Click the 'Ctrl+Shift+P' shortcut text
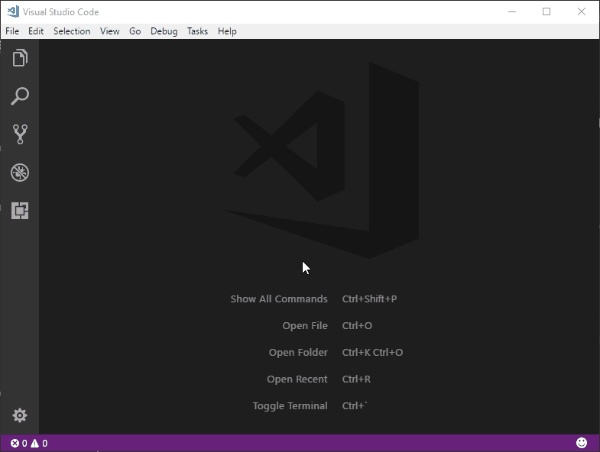The height and width of the screenshot is (452, 600). [370, 299]
